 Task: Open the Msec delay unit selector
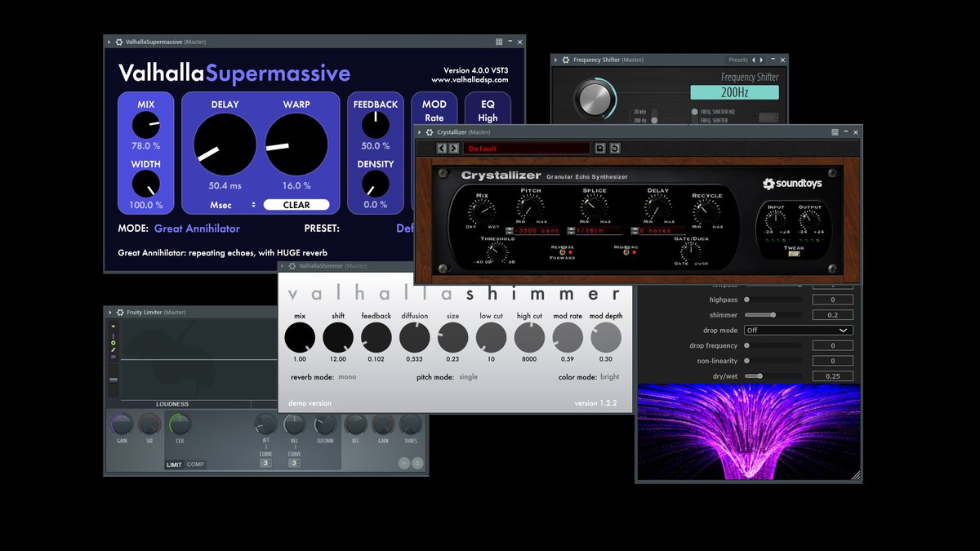[232, 205]
